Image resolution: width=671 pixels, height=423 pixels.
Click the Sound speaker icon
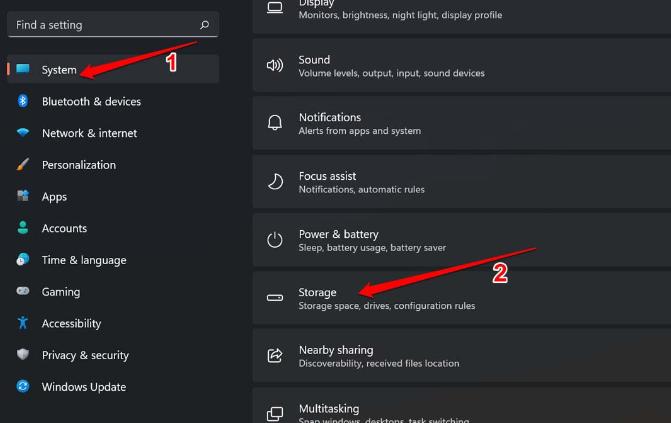pos(275,66)
